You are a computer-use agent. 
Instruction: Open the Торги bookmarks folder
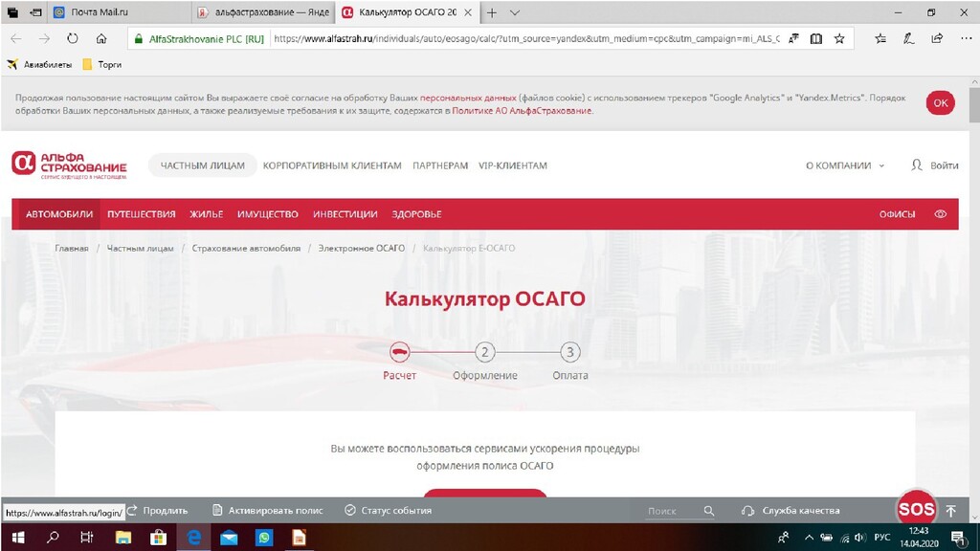point(102,64)
